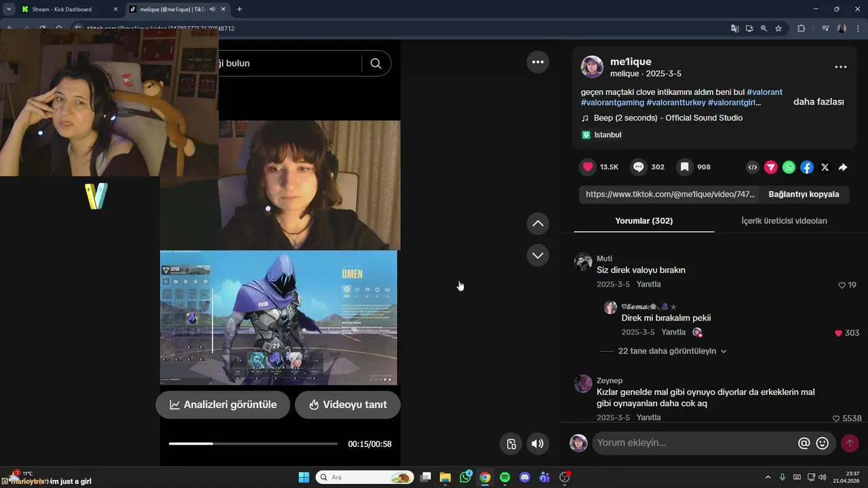Click Analizleri görüntüle button
Image resolution: width=868 pixels, height=488 pixels.
pyautogui.click(x=223, y=405)
